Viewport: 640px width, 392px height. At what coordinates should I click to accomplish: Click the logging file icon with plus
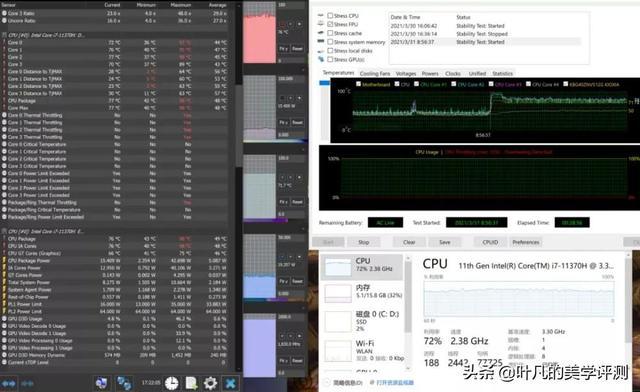191,383
